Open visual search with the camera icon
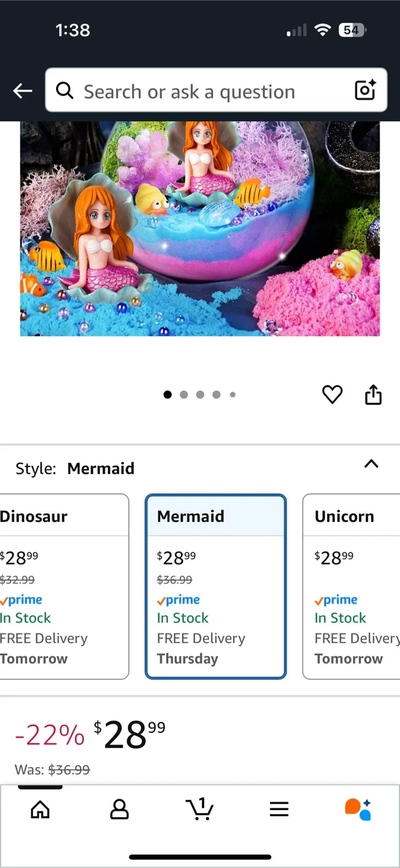The image size is (400, 868). [365, 90]
